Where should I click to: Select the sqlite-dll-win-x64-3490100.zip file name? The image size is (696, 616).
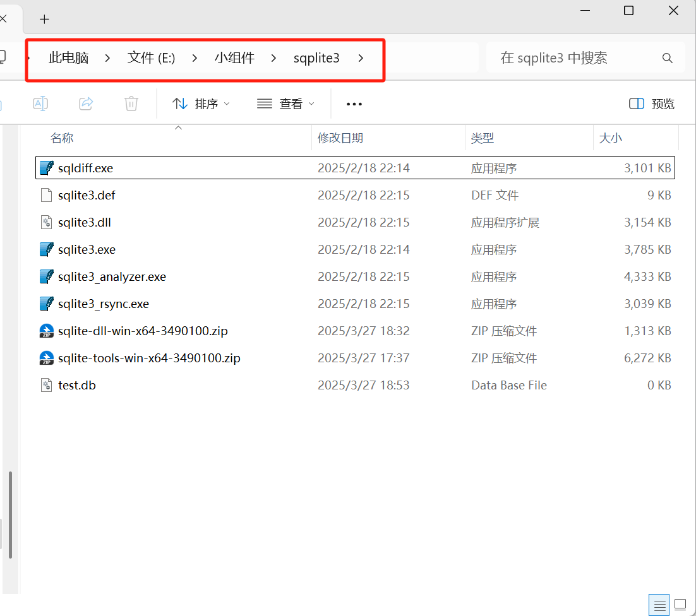[x=143, y=331]
